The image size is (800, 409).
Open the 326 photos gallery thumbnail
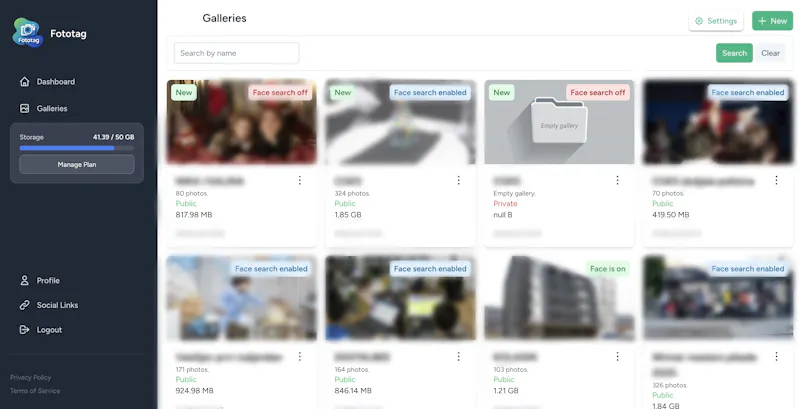click(x=718, y=298)
